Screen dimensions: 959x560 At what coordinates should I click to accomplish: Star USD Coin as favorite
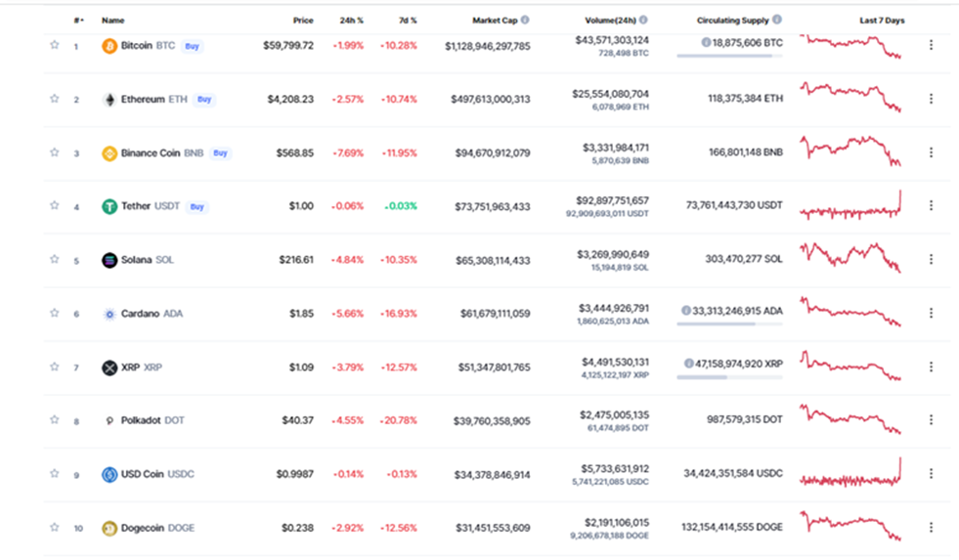tap(55, 474)
